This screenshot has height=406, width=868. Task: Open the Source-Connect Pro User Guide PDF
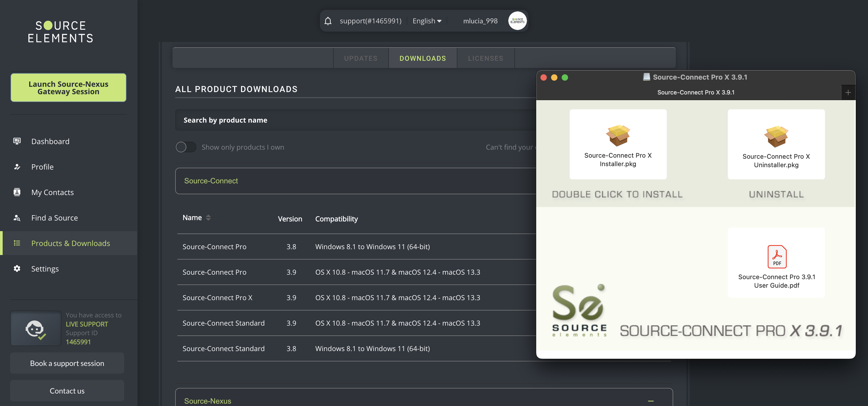click(776, 257)
